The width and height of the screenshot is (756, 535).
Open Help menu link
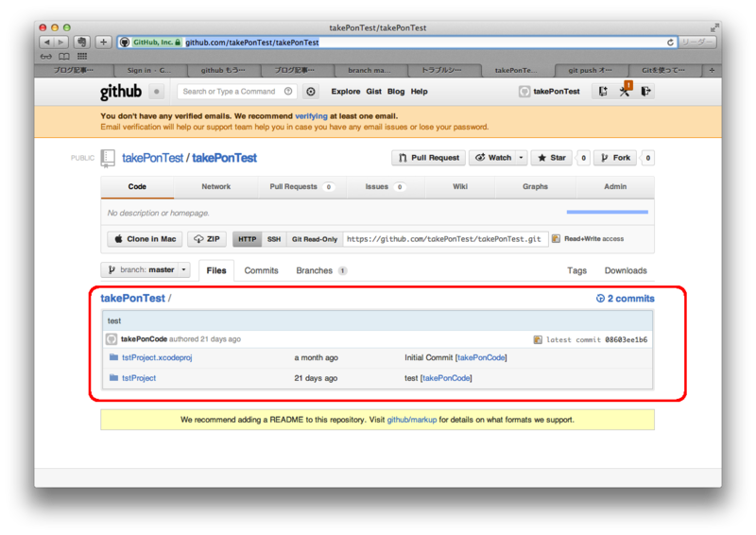tap(419, 91)
